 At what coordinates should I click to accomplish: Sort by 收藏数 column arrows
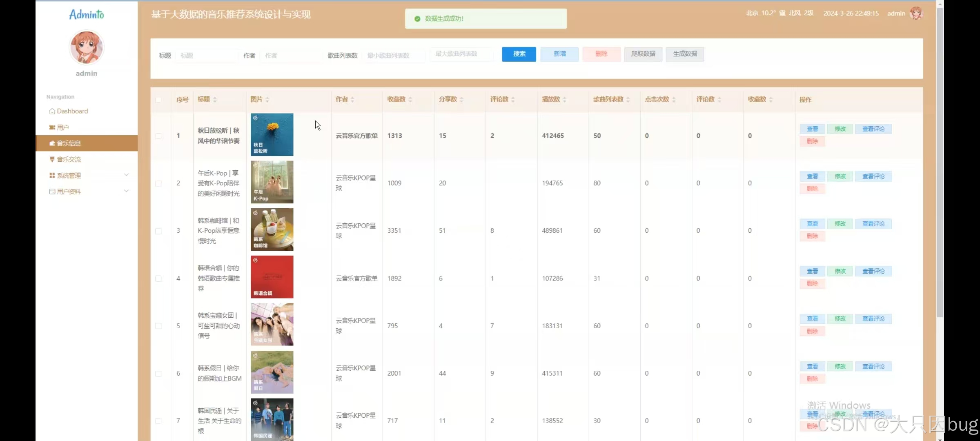pos(410,100)
